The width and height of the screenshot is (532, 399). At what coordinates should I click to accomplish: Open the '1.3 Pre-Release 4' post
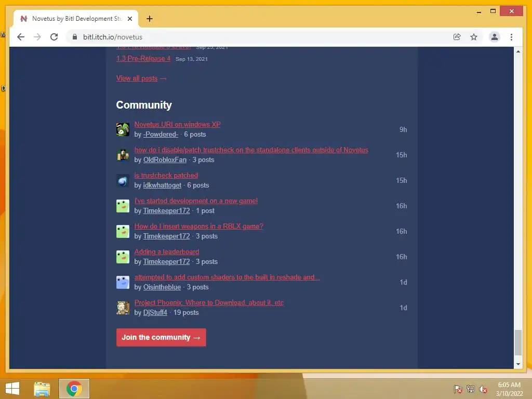tap(143, 58)
